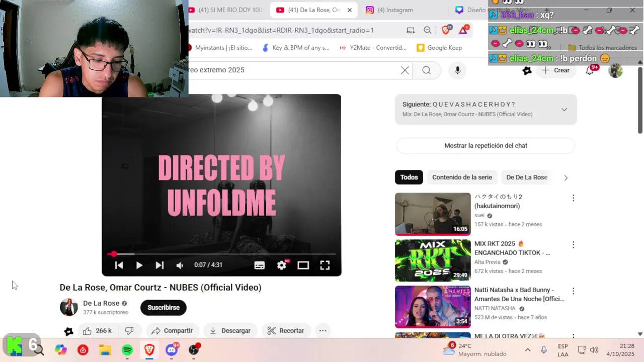This screenshot has width=644, height=362.
Task: Click install app icon in address bar
Action: click(x=411, y=30)
